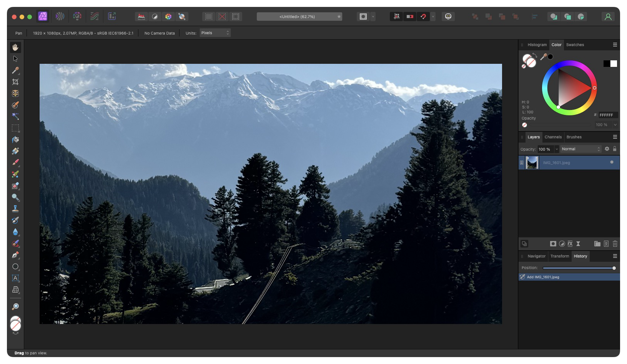Click the Add Pixel Layer button
Image resolution: width=627 pixels, height=364 pixels.
[x=606, y=244]
